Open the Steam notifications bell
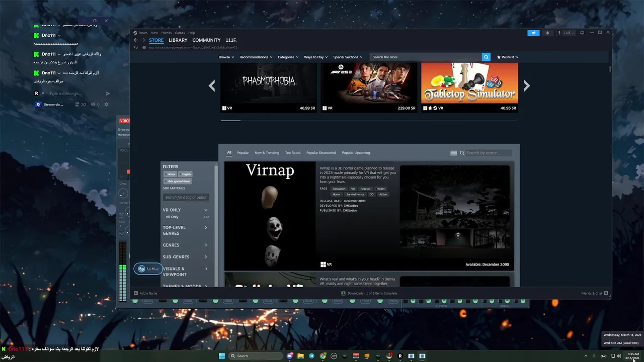 point(547,33)
